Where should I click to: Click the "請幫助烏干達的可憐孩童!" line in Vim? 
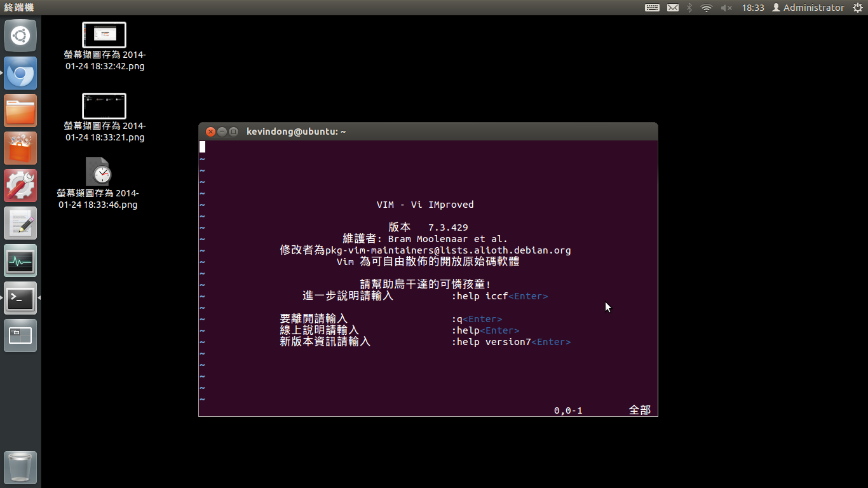[x=425, y=285]
